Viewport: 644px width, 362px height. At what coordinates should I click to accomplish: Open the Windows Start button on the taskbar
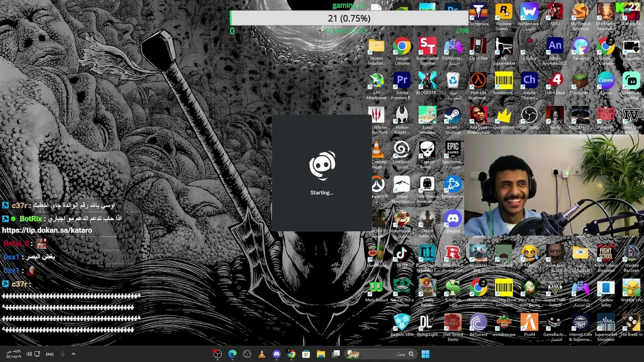tap(425, 354)
